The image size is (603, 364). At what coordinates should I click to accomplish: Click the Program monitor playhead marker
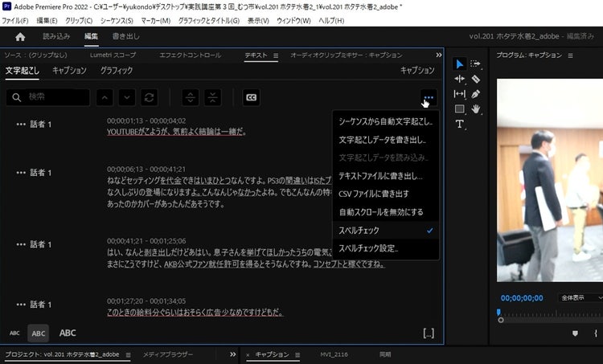tap(498, 312)
